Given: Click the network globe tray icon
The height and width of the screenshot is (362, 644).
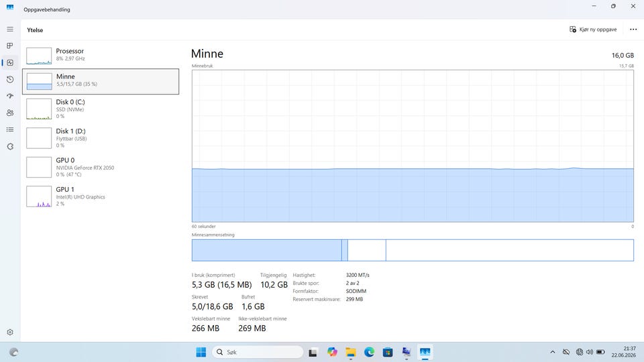Looking at the screenshot, I should point(580,352).
